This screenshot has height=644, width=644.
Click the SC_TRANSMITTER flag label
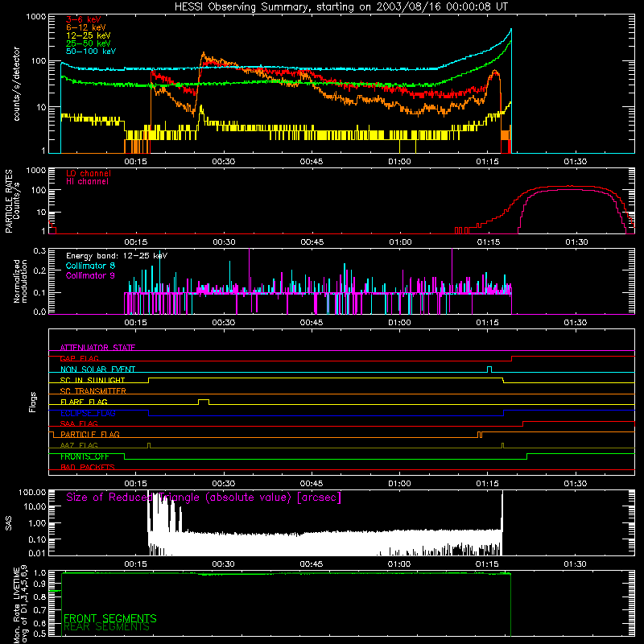point(93,391)
